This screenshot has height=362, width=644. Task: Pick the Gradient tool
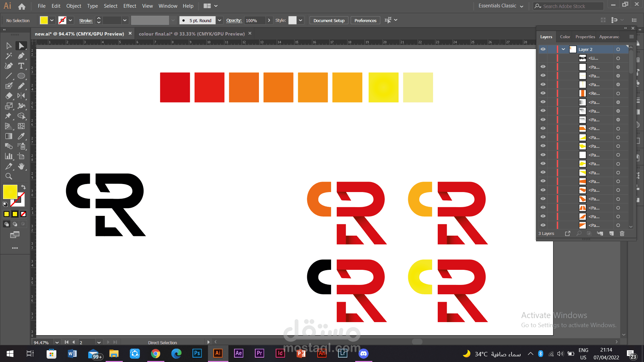point(9,136)
